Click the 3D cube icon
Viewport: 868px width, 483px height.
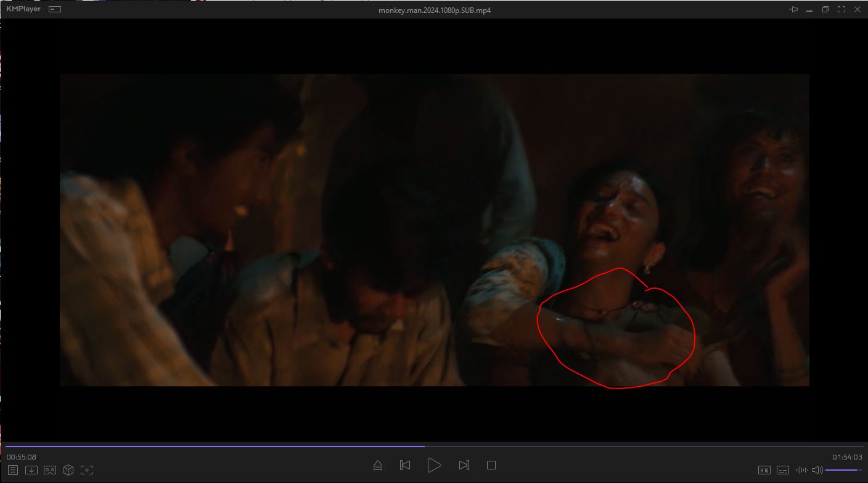tap(68, 470)
